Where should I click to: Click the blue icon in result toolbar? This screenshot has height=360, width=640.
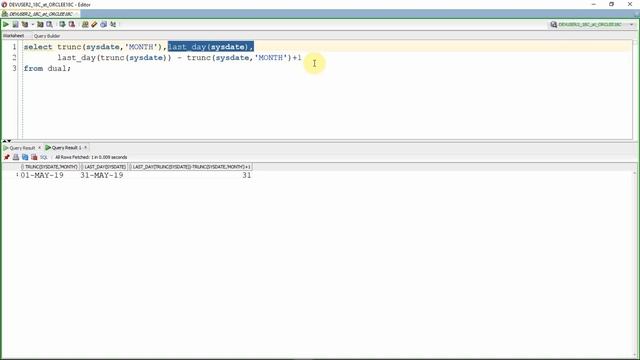pos(25,157)
